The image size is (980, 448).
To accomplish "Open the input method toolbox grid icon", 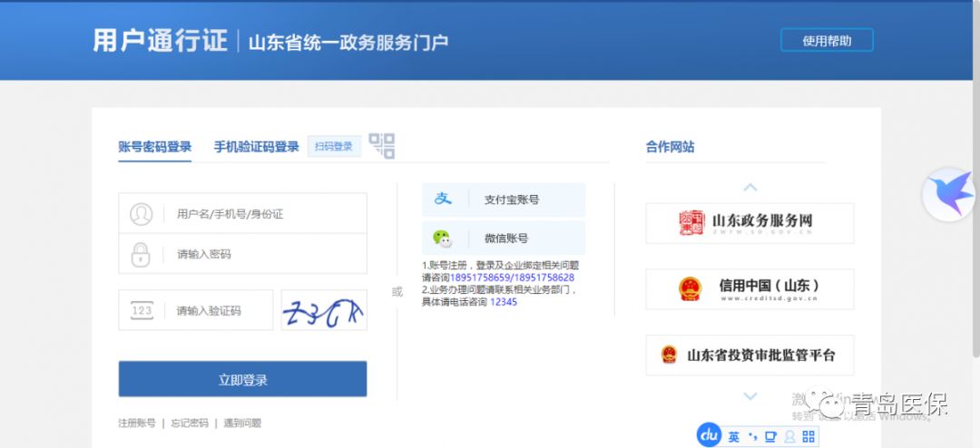I will [x=808, y=436].
